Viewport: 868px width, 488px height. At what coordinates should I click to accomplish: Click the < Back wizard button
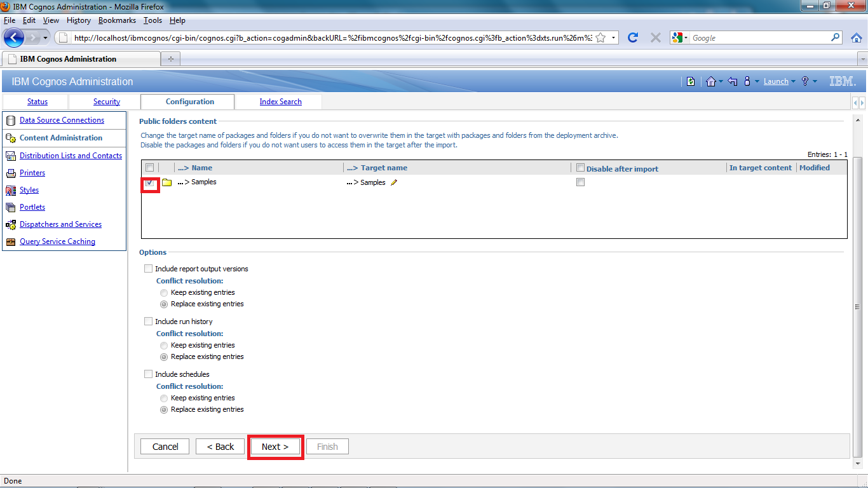click(x=220, y=447)
